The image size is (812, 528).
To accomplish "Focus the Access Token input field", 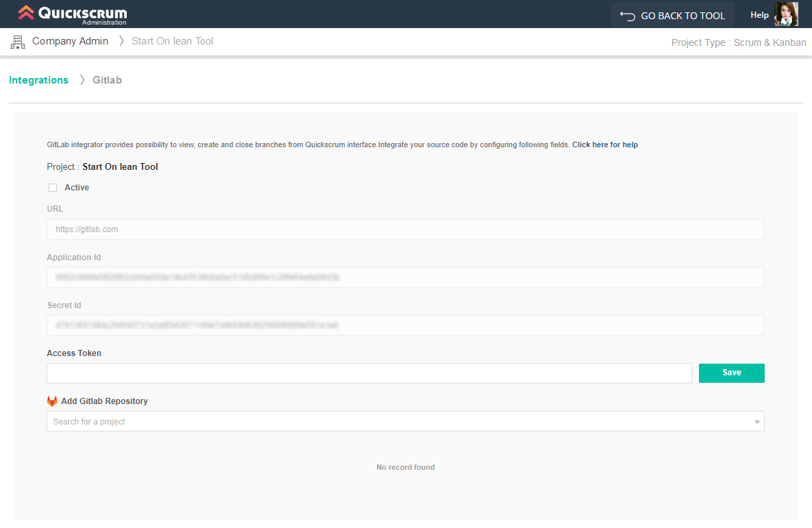I will point(369,373).
